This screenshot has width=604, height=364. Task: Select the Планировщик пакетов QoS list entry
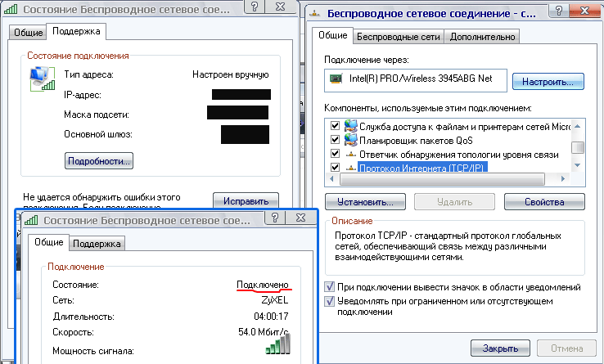[x=416, y=140]
